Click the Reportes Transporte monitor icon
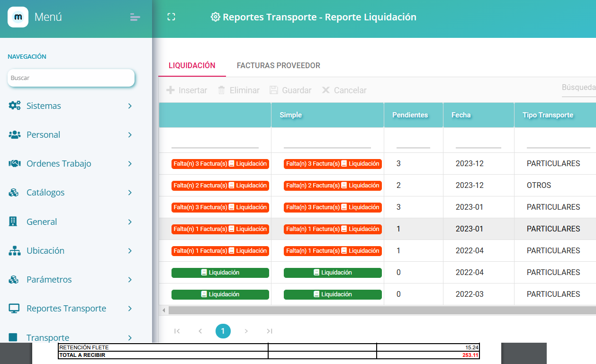The height and width of the screenshot is (364, 596). click(x=14, y=309)
